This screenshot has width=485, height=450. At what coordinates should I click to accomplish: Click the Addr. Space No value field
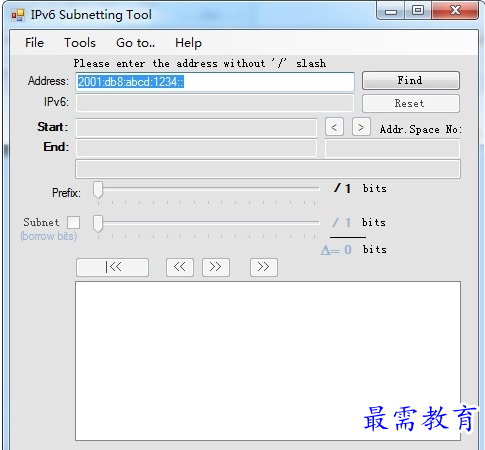392,148
